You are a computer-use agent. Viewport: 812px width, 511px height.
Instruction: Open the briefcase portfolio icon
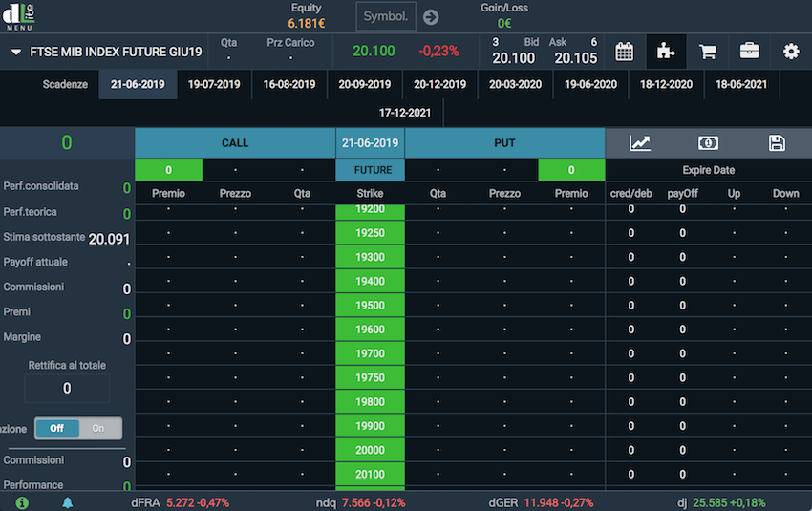point(749,52)
